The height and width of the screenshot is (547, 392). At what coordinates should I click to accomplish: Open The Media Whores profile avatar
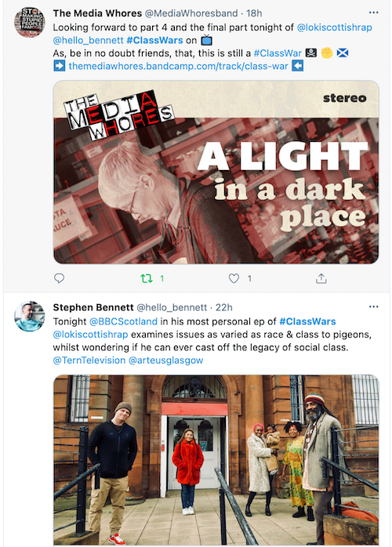29,22
